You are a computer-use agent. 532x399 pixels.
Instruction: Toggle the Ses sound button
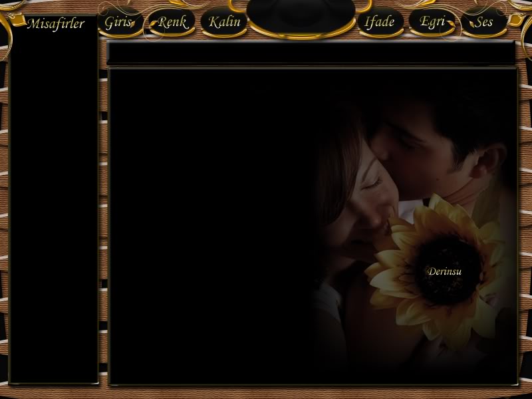484,23
